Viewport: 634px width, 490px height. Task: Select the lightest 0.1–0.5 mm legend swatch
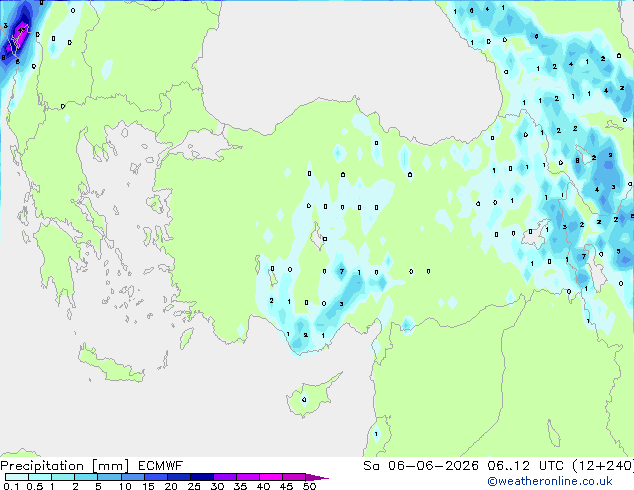point(17,477)
